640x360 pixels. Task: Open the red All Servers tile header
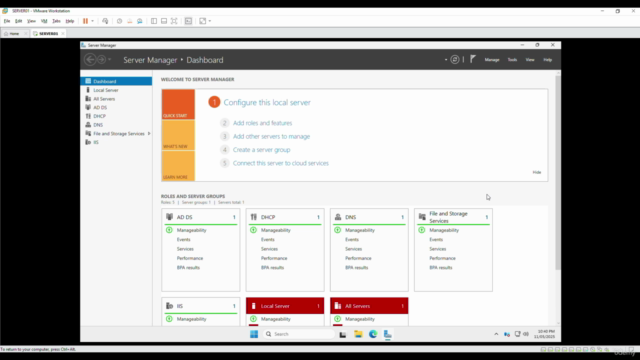369,306
